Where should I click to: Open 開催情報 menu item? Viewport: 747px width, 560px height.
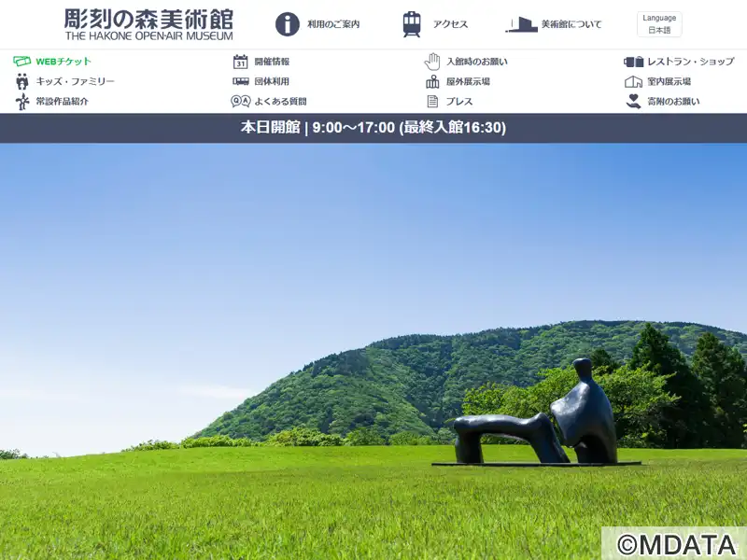272,62
